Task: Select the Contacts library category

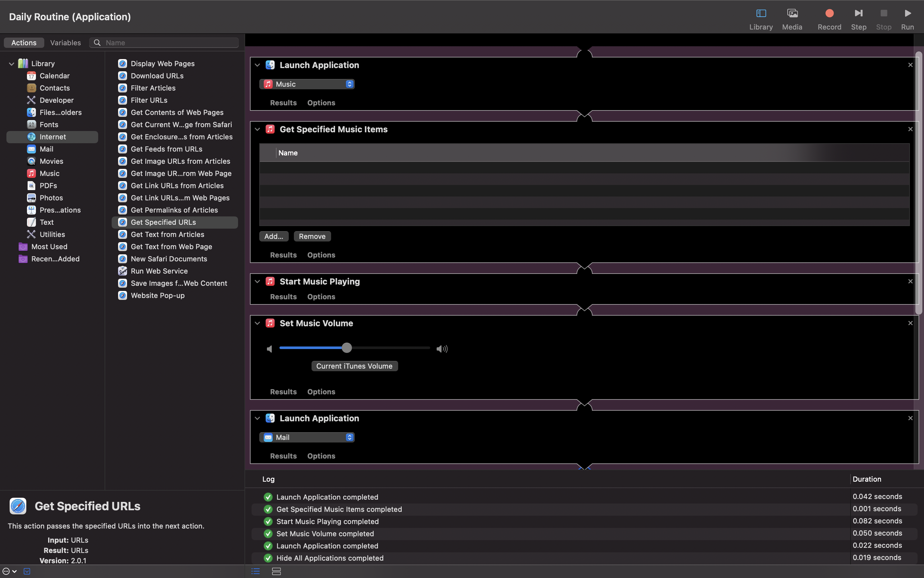Action: 52,88
